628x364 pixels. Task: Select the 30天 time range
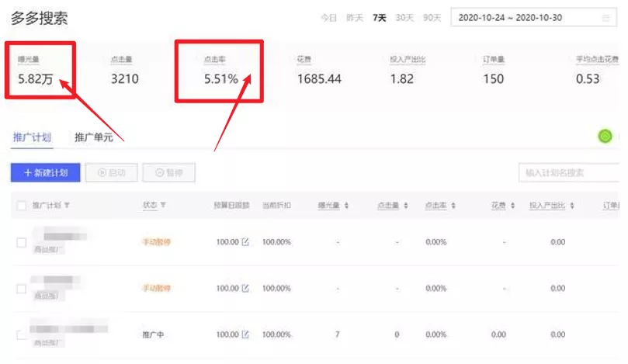click(404, 17)
